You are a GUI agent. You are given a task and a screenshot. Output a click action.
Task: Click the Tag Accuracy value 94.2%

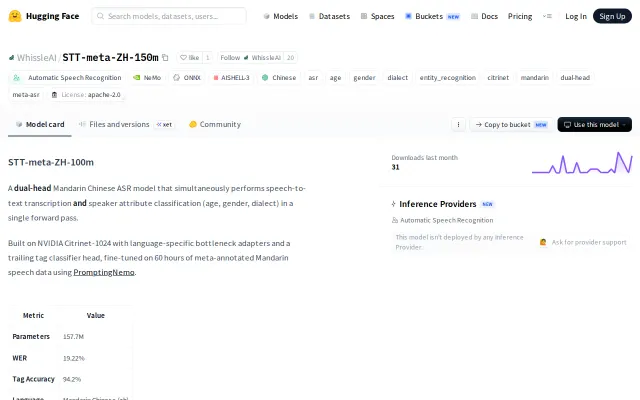pos(72,379)
